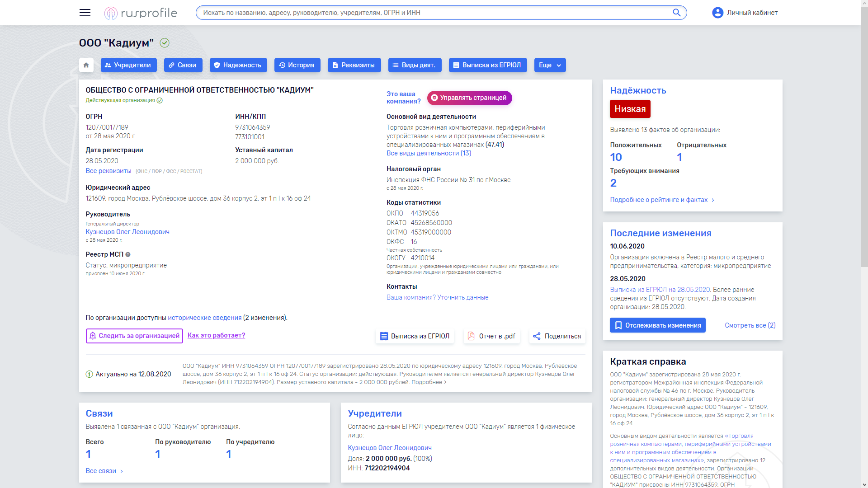Open Все связи link
This screenshot has width=868, height=488.
(104, 471)
